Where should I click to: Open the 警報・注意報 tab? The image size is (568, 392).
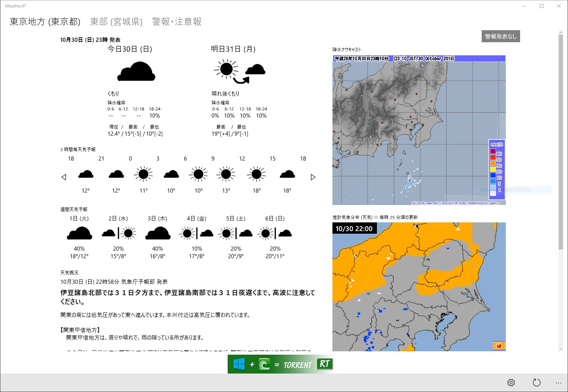pos(177,21)
